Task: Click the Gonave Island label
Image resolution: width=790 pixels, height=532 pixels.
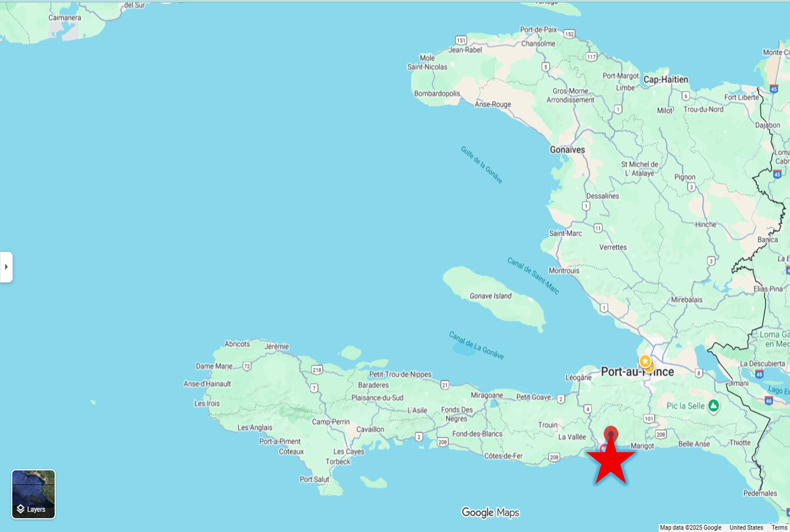Action: click(x=490, y=296)
